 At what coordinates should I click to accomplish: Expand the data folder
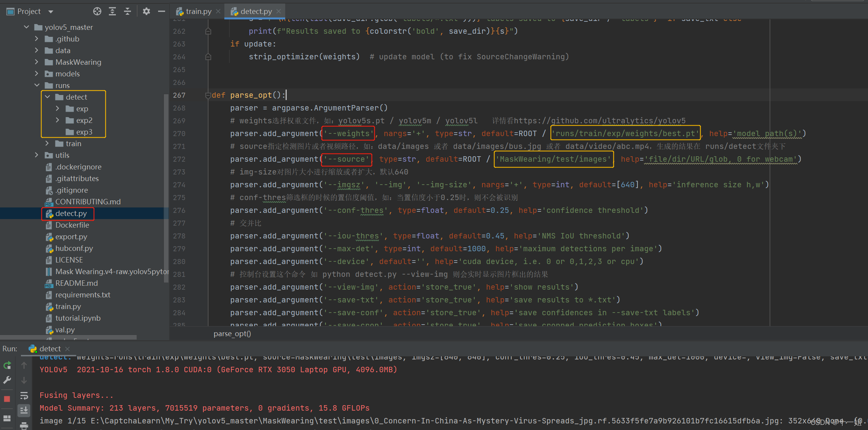click(x=37, y=50)
